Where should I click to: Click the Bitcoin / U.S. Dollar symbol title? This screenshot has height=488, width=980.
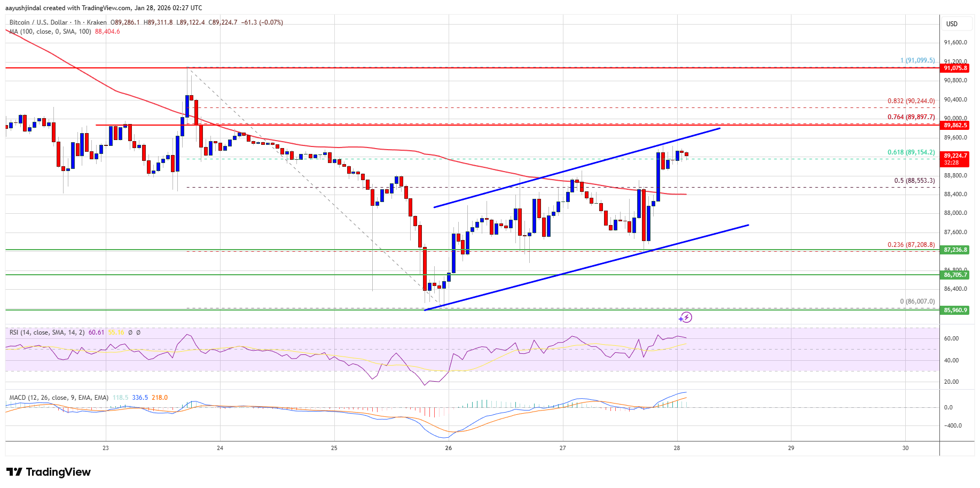click(38, 22)
